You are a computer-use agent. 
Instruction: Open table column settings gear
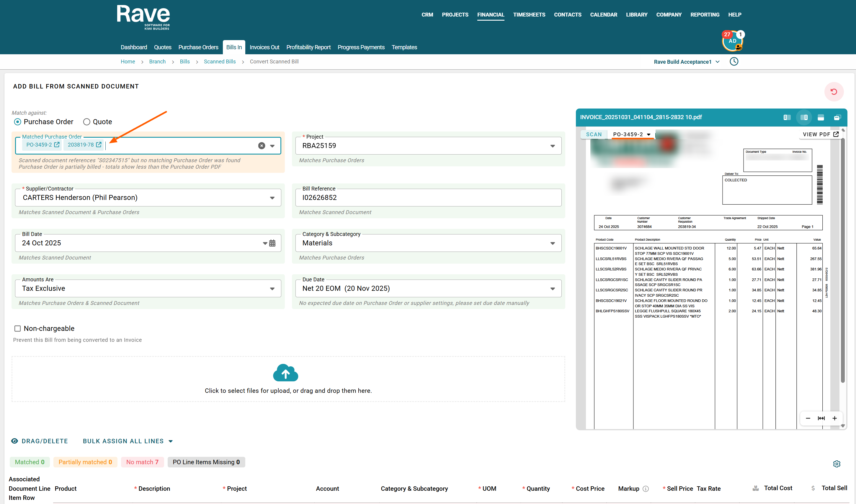pos(837,464)
